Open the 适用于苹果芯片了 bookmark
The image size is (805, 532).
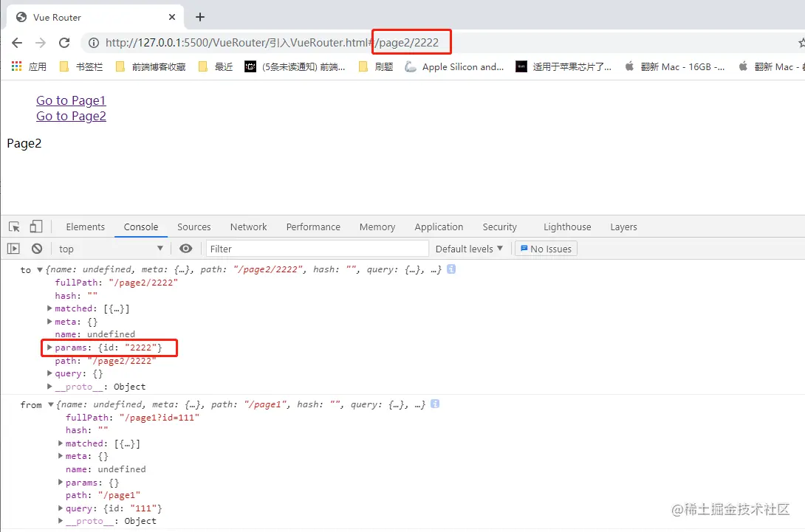[x=563, y=66]
